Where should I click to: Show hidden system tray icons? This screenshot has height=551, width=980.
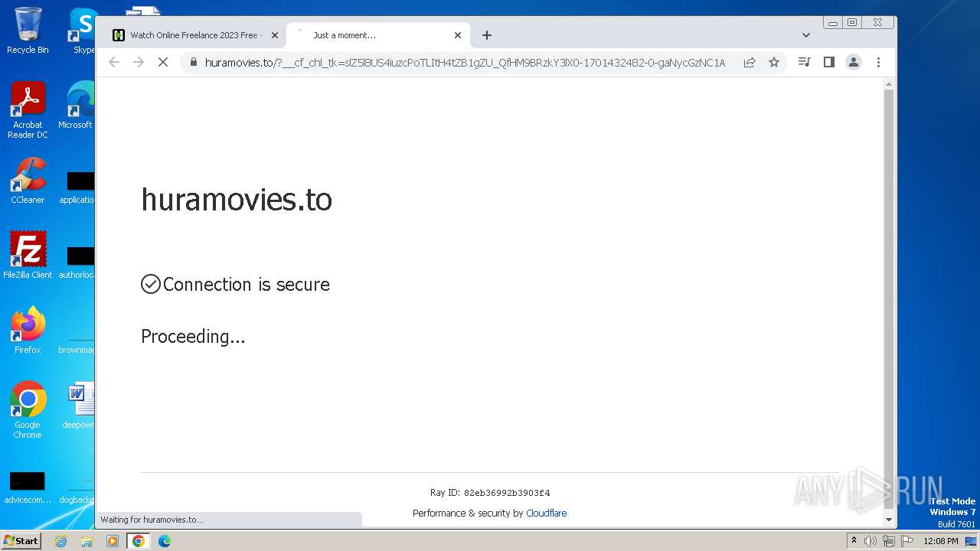pyautogui.click(x=854, y=541)
